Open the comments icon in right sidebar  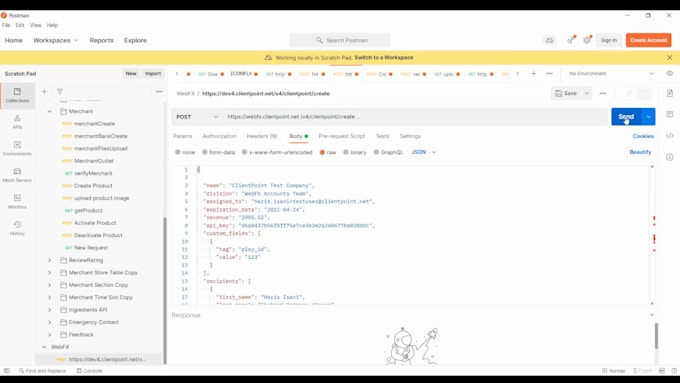pos(670,115)
